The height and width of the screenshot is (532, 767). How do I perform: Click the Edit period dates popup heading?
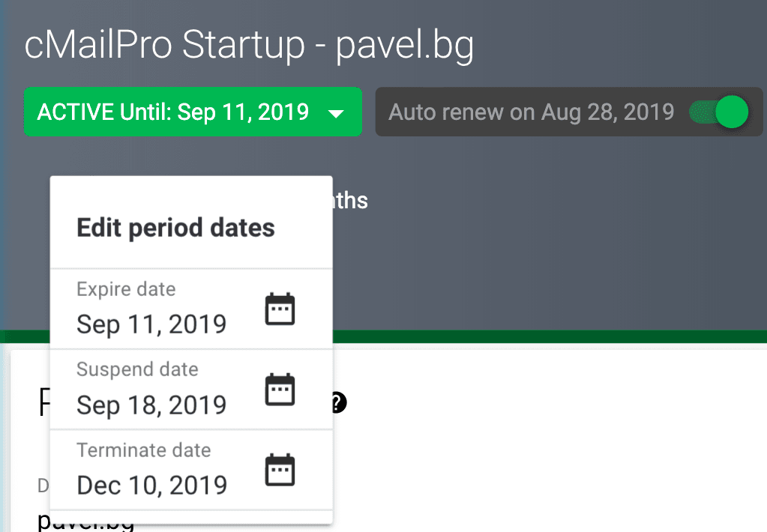tap(175, 228)
